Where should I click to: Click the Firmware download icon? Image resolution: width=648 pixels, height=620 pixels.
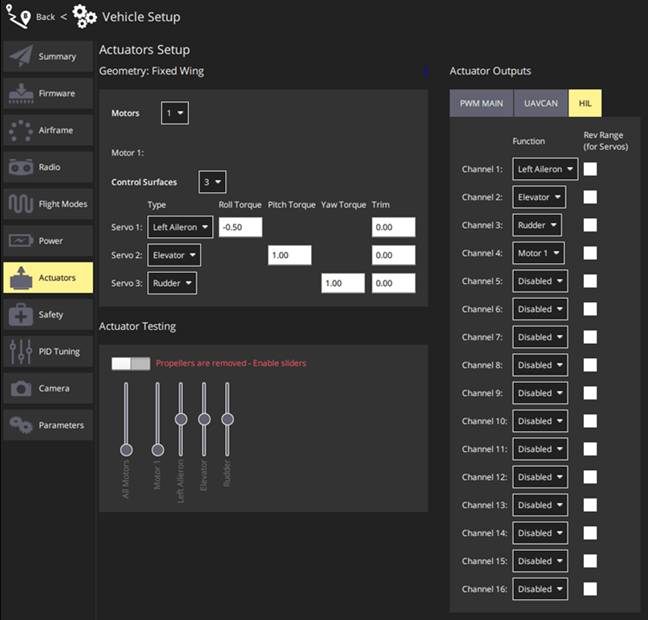pos(21,93)
